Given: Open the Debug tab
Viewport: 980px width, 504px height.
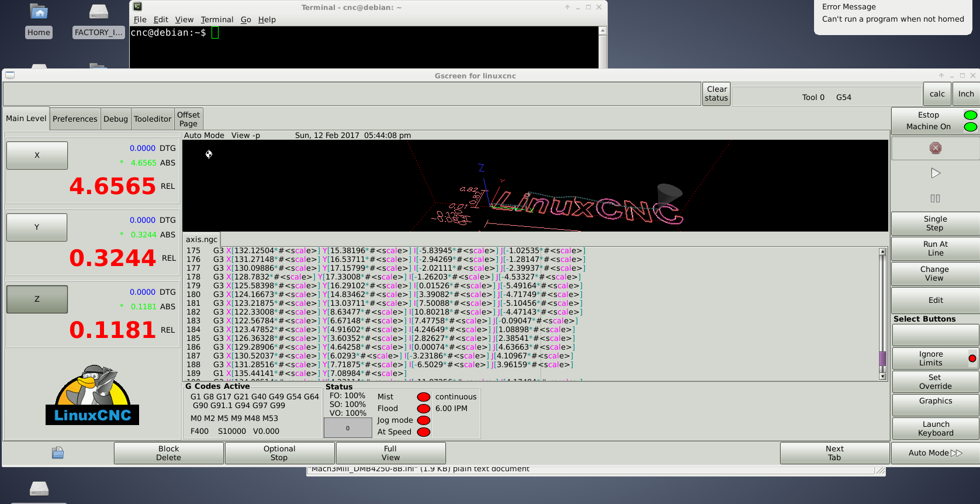Looking at the screenshot, I should pos(116,119).
